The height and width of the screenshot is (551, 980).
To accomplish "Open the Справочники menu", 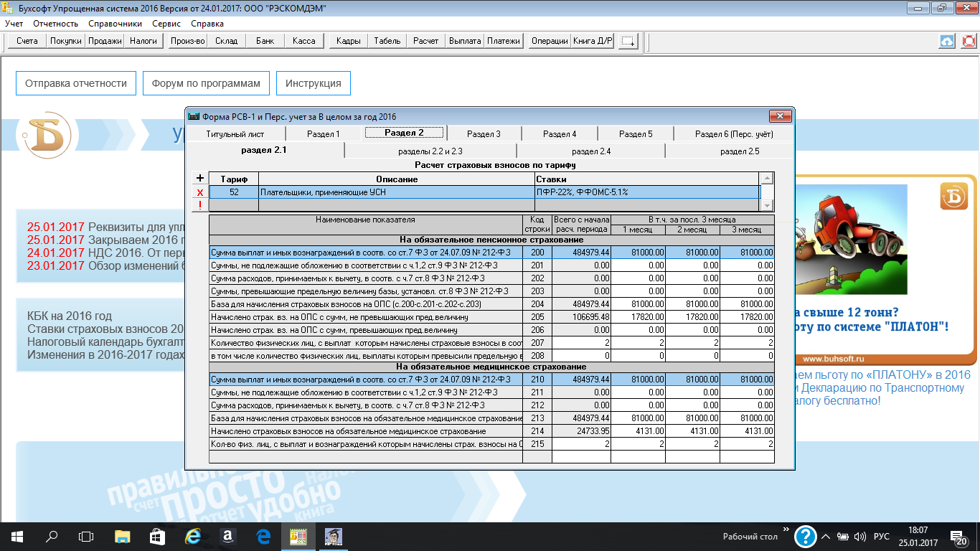I will pos(115,24).
